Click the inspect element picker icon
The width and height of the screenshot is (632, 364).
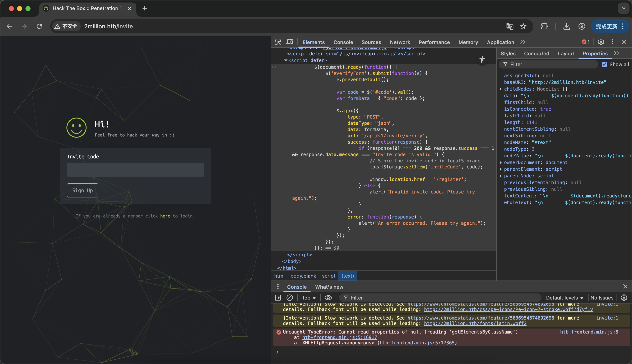[x=278, y=42]
